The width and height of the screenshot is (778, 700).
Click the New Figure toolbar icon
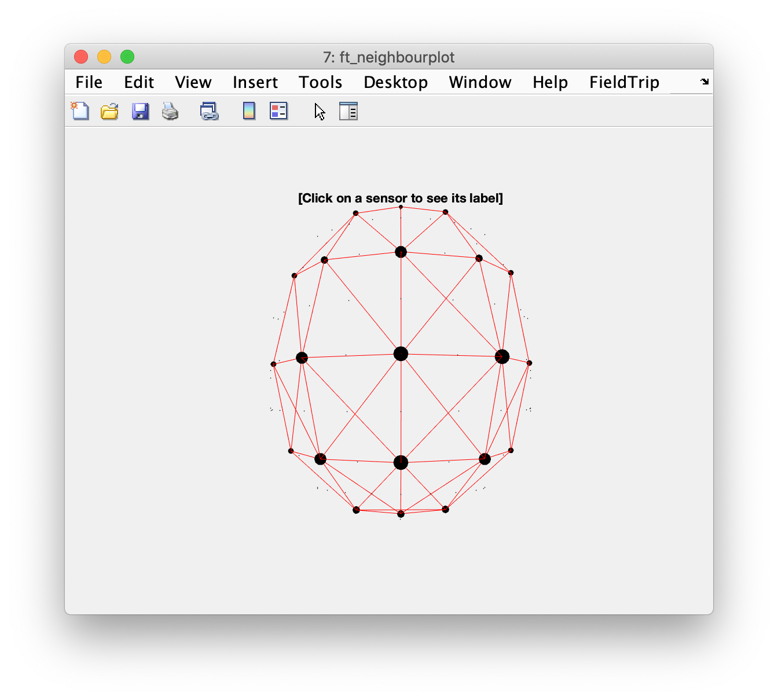80,110
